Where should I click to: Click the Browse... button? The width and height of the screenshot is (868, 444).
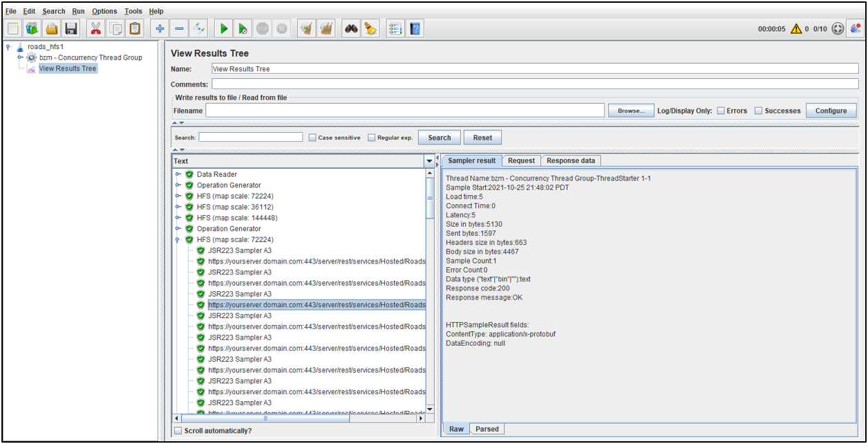click(x=630, y=111)
